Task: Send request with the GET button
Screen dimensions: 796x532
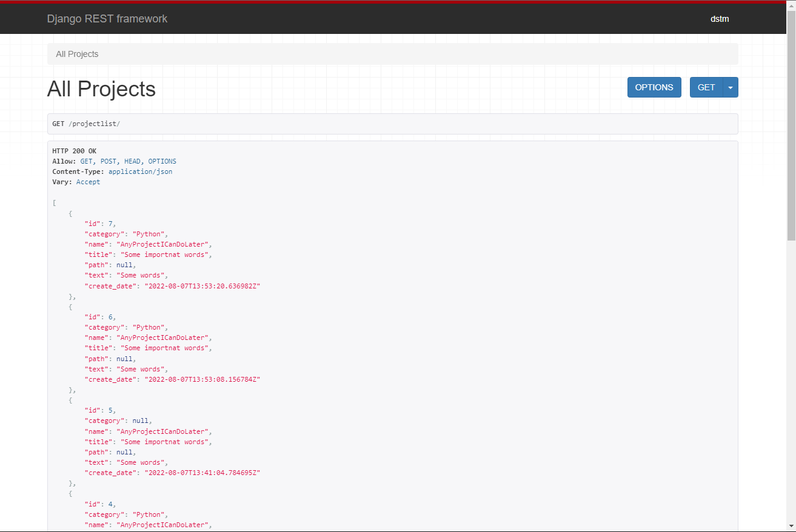Action: click(x=706, y=87)
